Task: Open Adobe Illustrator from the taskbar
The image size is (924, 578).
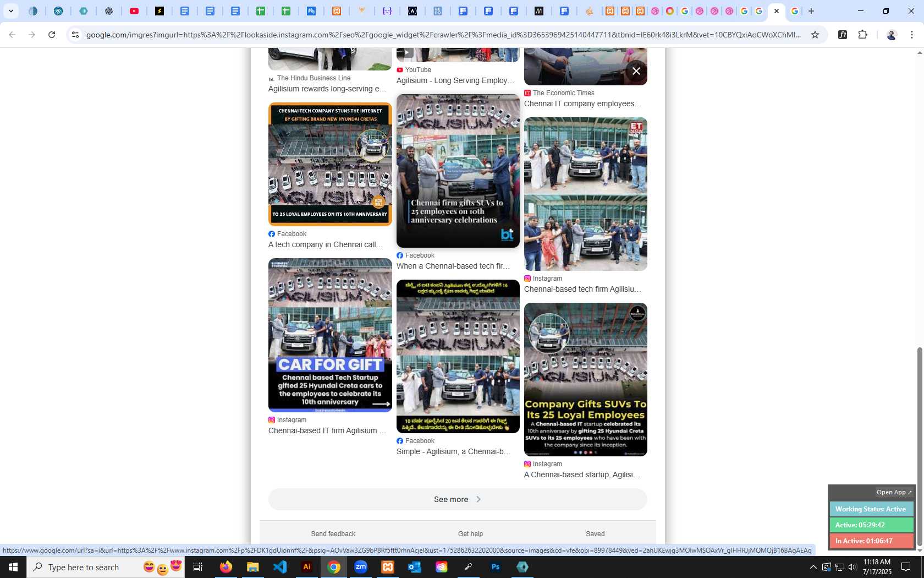Action: (x=307, y=567)
